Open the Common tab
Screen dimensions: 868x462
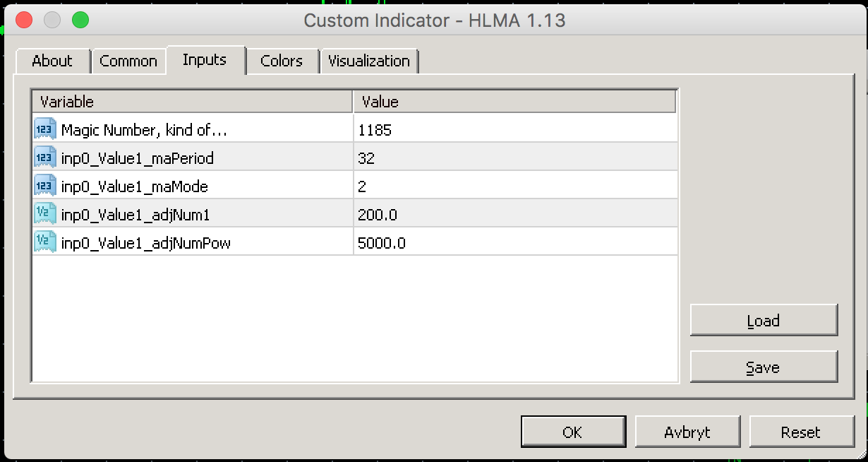point(128,61)
